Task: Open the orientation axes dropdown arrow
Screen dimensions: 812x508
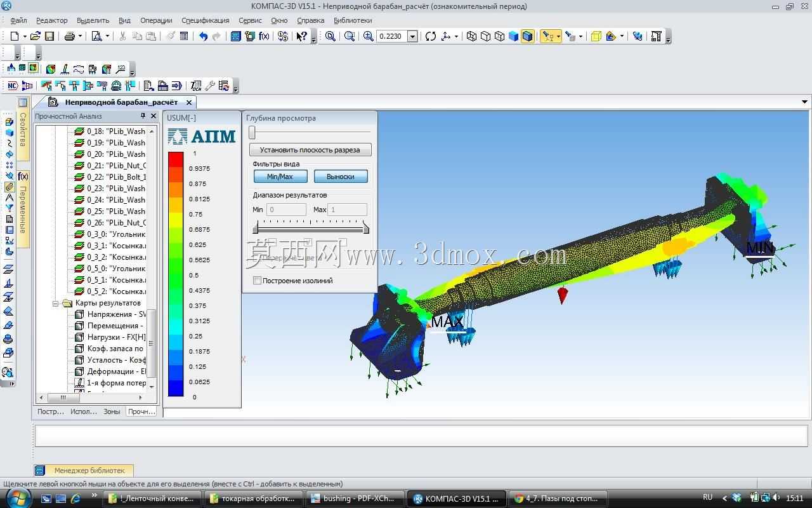Action: tap(456, 36)
